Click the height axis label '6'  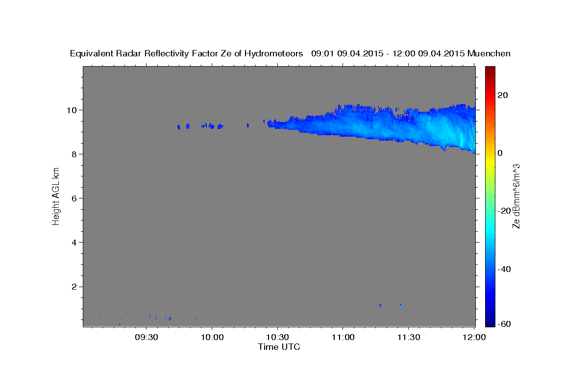pyautogui.click(x=73, y=198)
